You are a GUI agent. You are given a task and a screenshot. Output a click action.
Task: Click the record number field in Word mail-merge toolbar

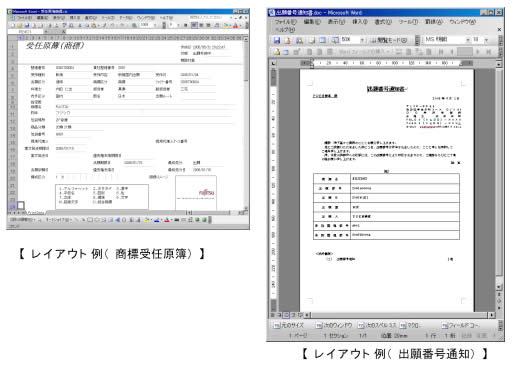click(x=465, y=52)
